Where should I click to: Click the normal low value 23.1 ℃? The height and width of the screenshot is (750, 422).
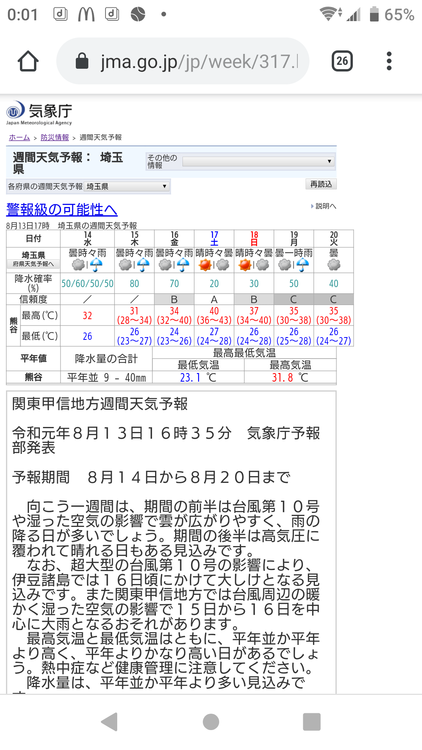[199, 377]
